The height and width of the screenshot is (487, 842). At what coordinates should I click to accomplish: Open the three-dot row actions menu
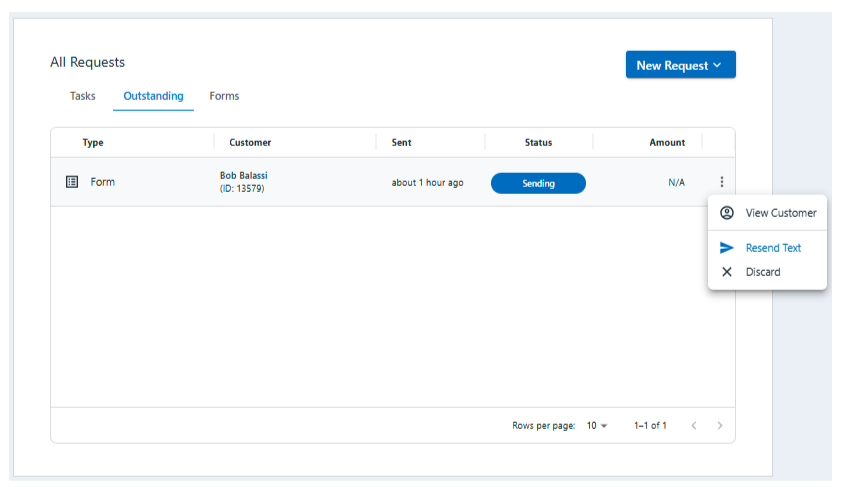coord(721,182)
